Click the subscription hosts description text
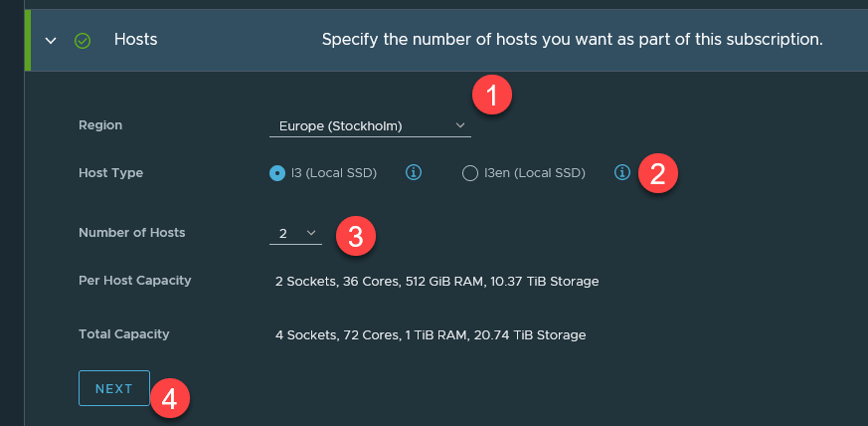 pos(572,40)
